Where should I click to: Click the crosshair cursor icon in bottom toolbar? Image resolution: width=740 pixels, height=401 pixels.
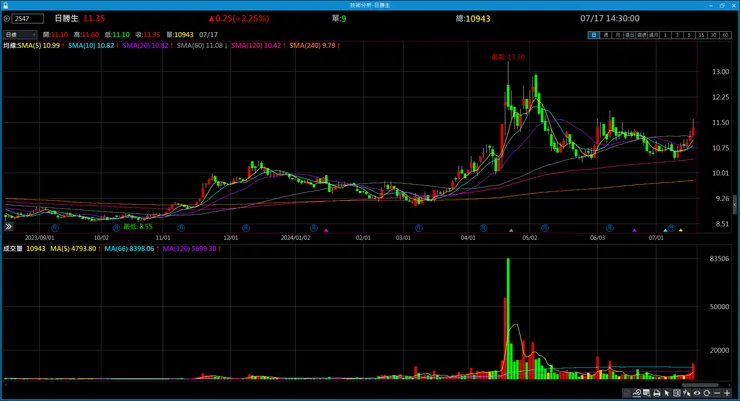click(687, 393)
